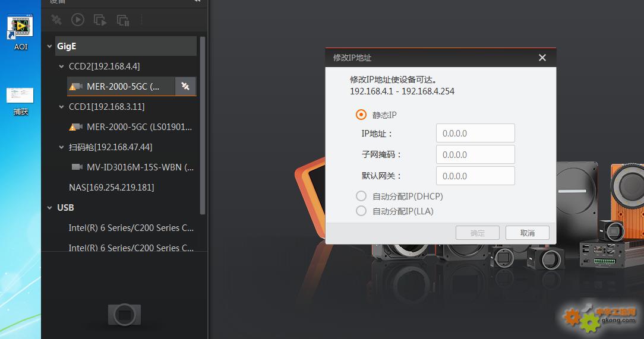This screenshot has width=644, height=339.
Task: Collapse the CCD2[192.168.4.4] node
Action: point(61,66)
